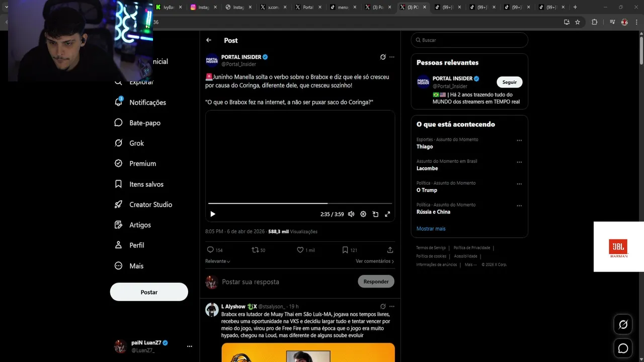644x362 pixels.
Task: Open Notificações in the sidebar
Action: coord(141,102)
